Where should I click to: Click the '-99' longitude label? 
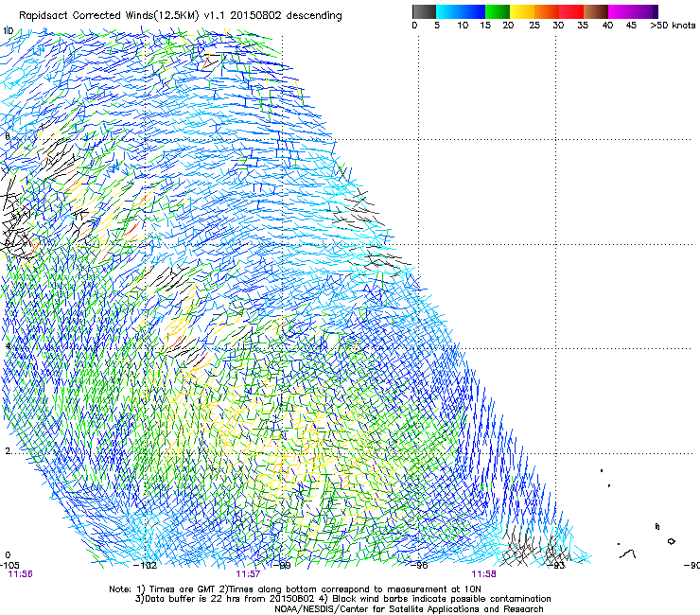[x=281, y=566]
